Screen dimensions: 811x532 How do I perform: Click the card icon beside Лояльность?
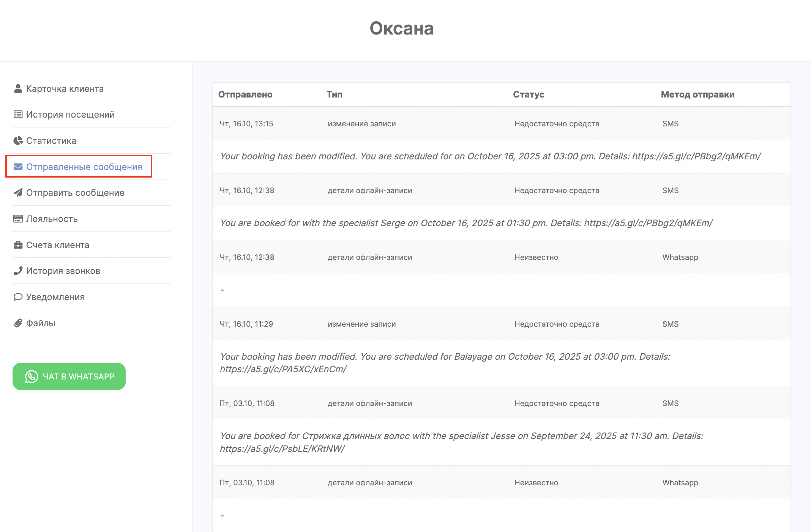(x=18, y=219)
